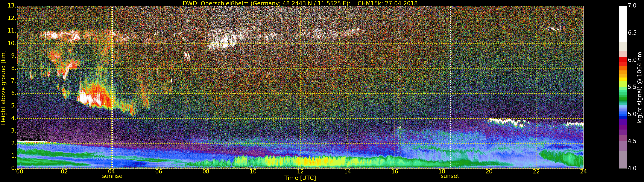Select the "CHM15k: 27-04-2018" text in the title
Screen dimensions: 644x182
pos(387,3)
